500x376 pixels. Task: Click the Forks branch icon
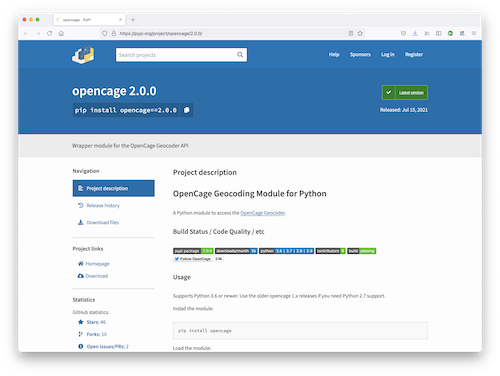click(x=80, y=334)
